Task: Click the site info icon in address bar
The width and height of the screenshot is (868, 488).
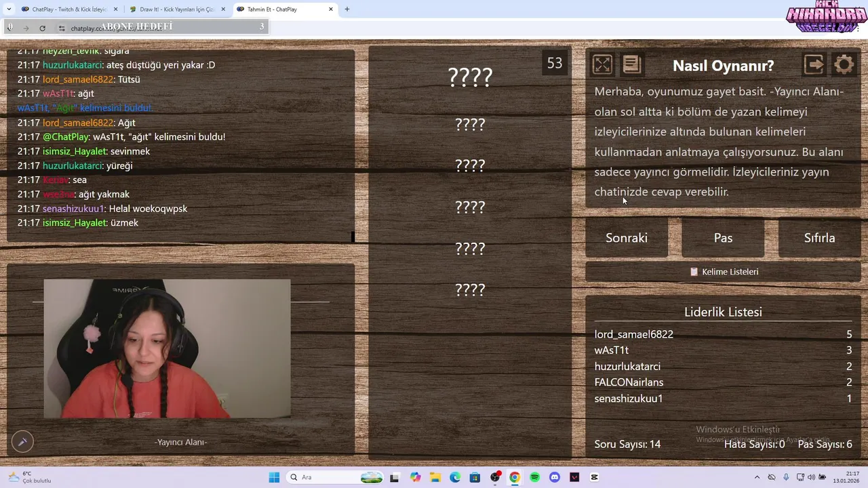Action: coord(61,28)
